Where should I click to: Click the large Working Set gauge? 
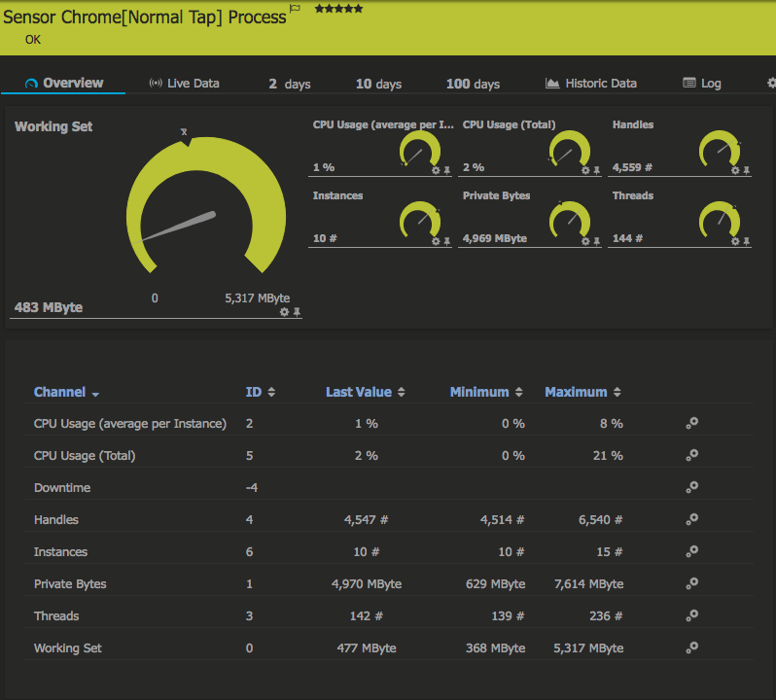pyautogui.click(x=206, y=205)
